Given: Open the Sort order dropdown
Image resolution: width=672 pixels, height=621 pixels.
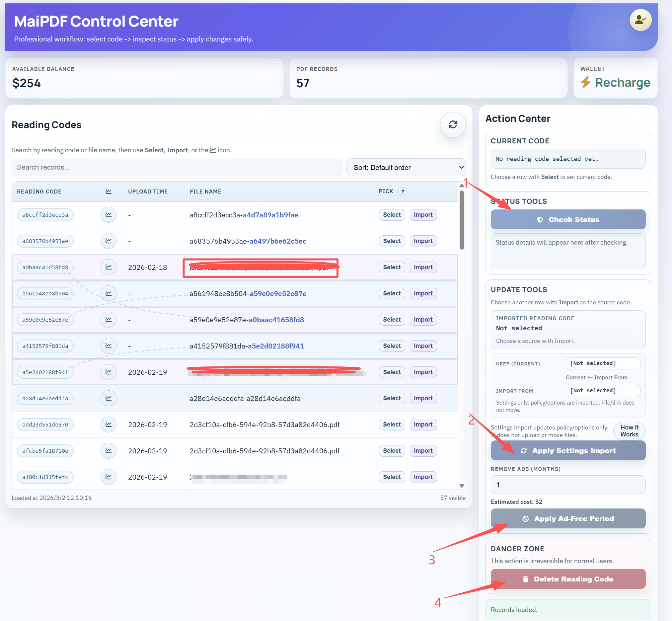Looking at the screenshot, I should point(406,167).
